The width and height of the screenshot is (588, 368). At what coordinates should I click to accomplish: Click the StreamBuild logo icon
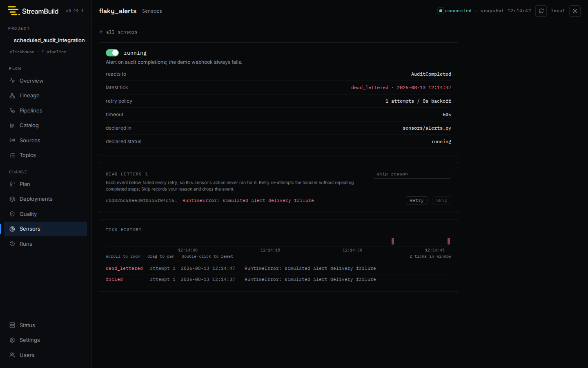[13, 11]
